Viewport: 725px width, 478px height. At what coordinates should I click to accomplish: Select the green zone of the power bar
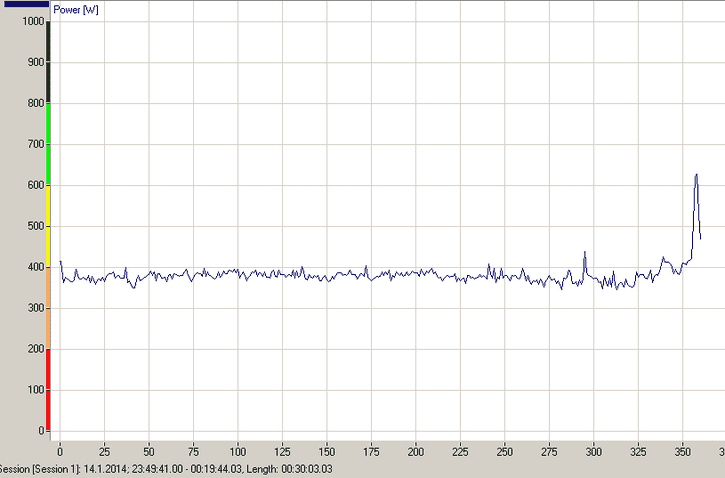click(x=47, y=143)
